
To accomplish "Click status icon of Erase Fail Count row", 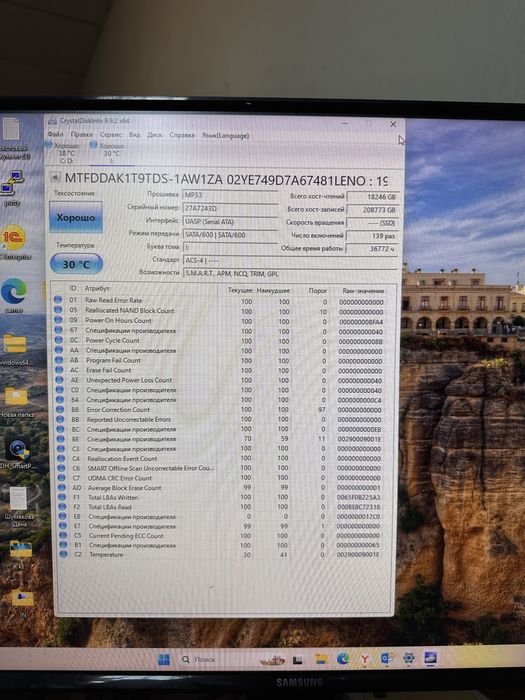I will (x=59, y=370).
